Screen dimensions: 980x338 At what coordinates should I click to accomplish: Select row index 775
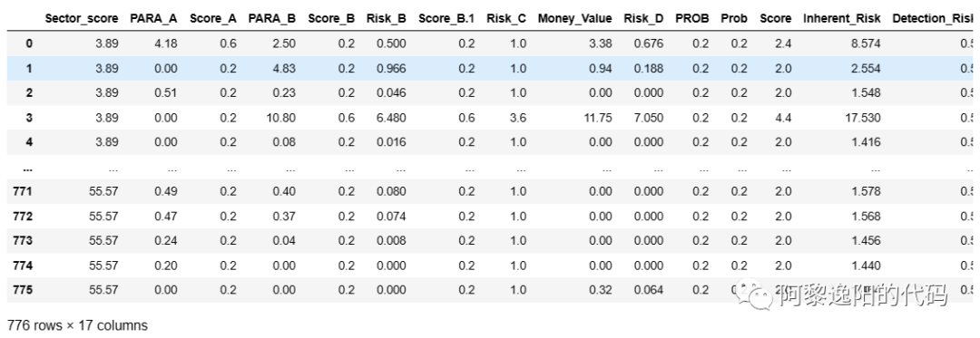point(23,290)
